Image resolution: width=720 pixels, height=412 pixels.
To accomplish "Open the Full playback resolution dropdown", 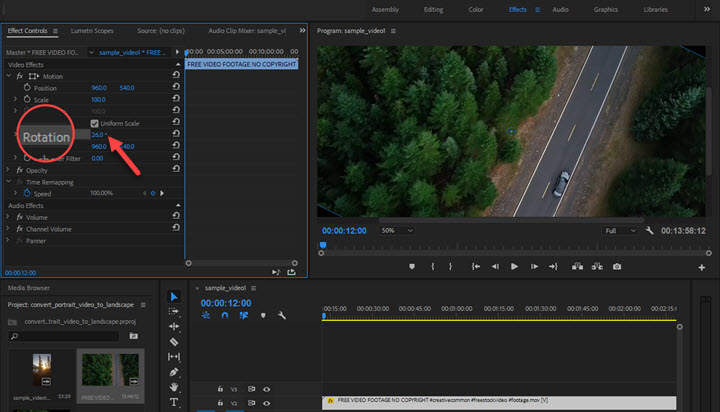I will point(620,230).
